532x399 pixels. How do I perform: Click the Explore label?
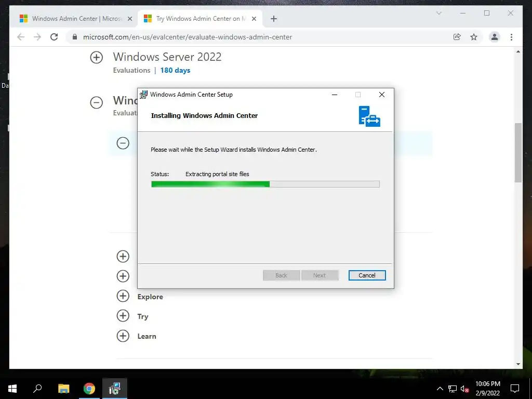pyautogui.click(x=150, y=297)
